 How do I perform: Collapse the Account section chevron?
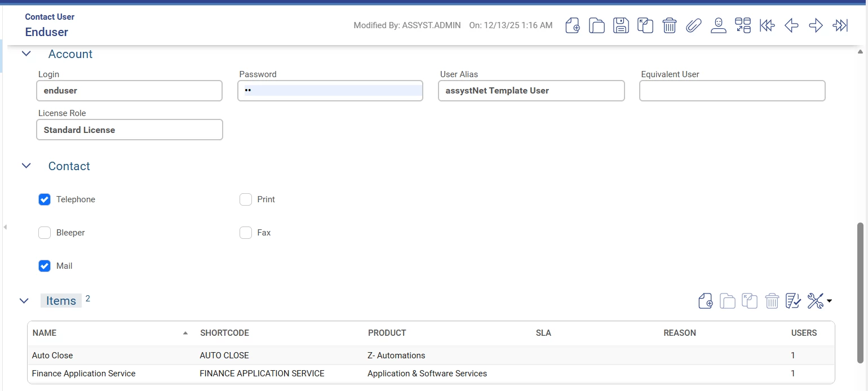[26, 54]
